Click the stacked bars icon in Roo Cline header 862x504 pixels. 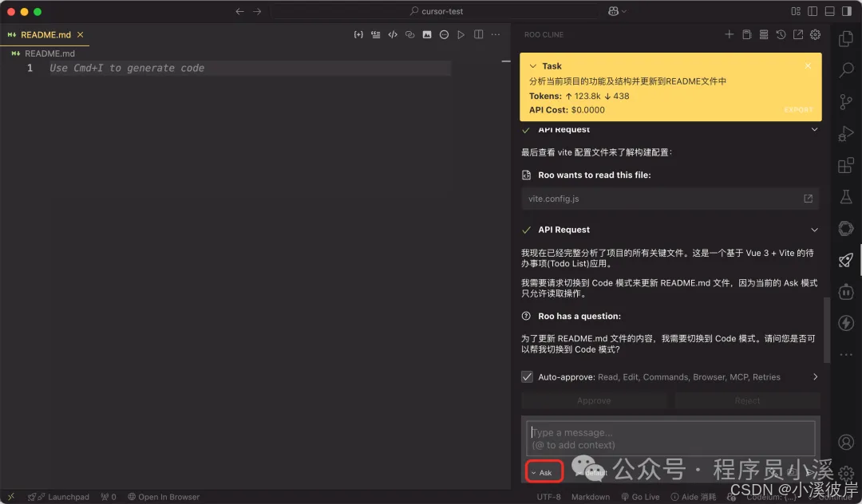(764, 34)
